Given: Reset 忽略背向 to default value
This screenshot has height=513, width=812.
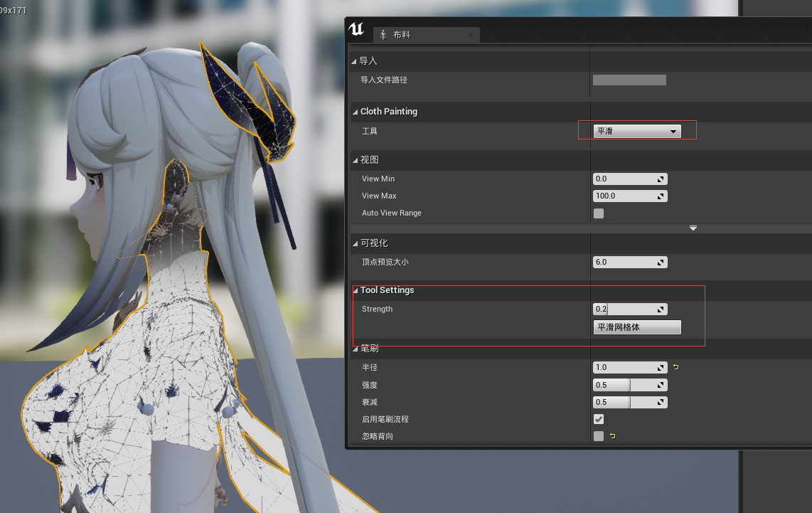Looking at the screenshot, I should [613, 435].
